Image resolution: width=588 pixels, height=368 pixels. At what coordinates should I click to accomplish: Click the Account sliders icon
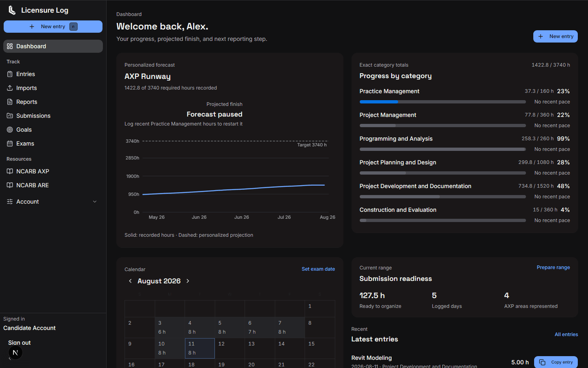10,202
